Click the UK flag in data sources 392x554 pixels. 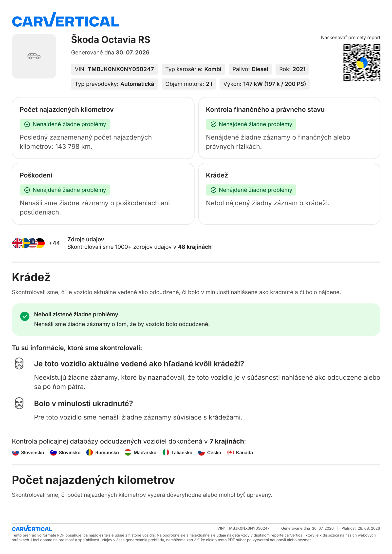click(17, 243)
